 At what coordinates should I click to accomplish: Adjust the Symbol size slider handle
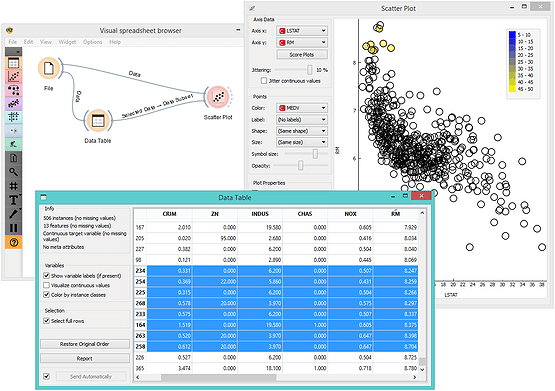pyautogui.click(x=315, y=154)
